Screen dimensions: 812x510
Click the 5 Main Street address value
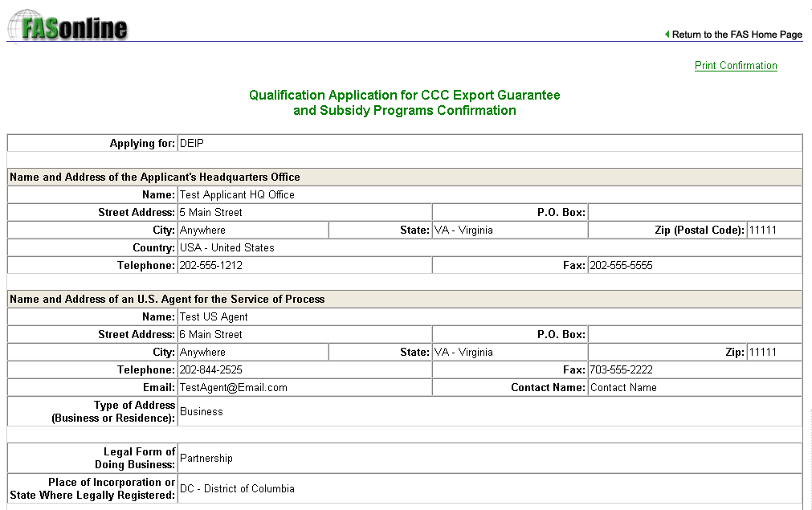210,213
